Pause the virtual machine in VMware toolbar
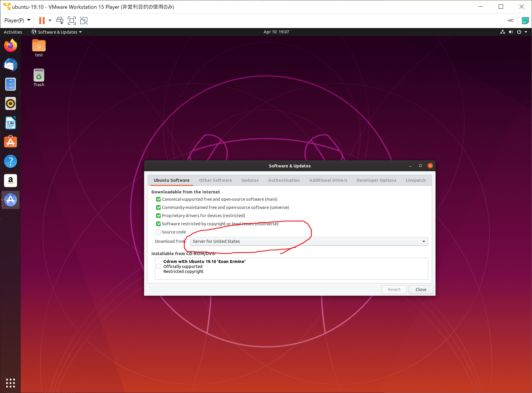The image size is (532, 393). [42, 20]
